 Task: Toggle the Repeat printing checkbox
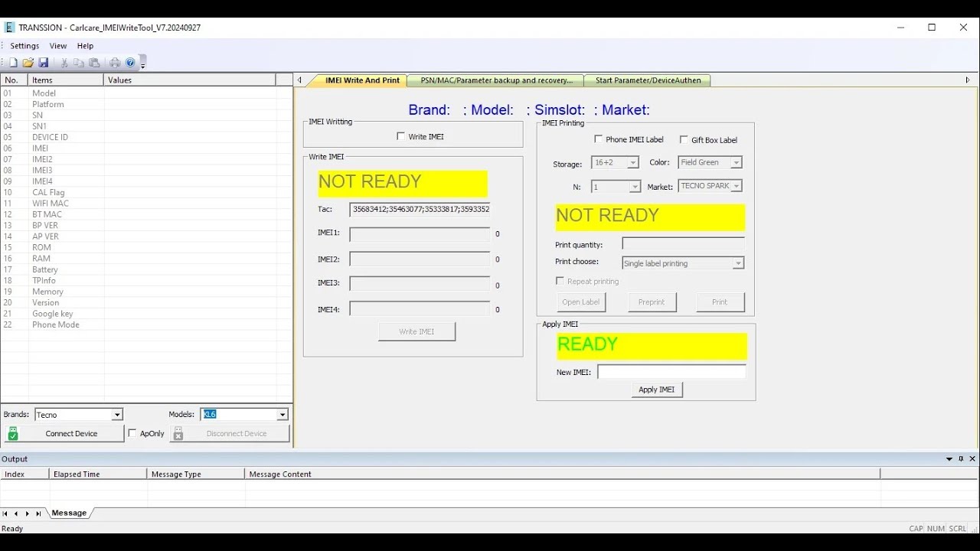tap(560, 281)
